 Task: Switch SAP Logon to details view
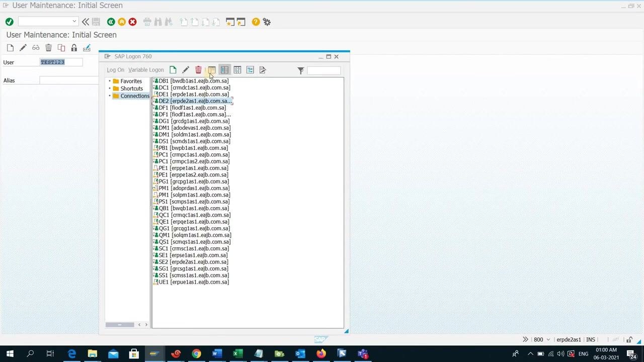pos(237,70)
